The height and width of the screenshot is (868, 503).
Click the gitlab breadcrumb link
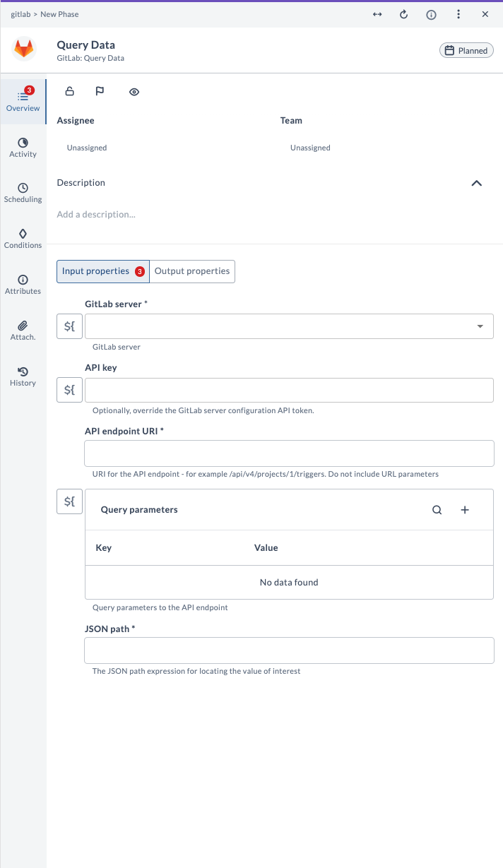(x=20, y=14)
